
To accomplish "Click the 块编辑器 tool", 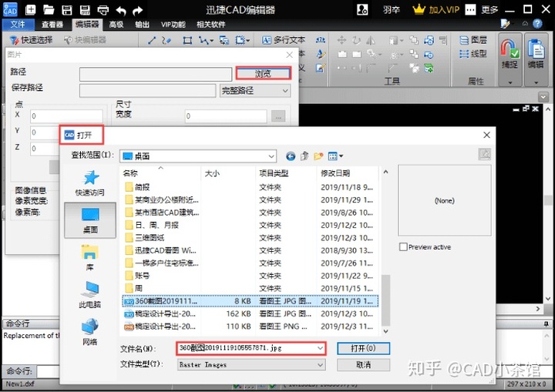I will coord(85,40).
